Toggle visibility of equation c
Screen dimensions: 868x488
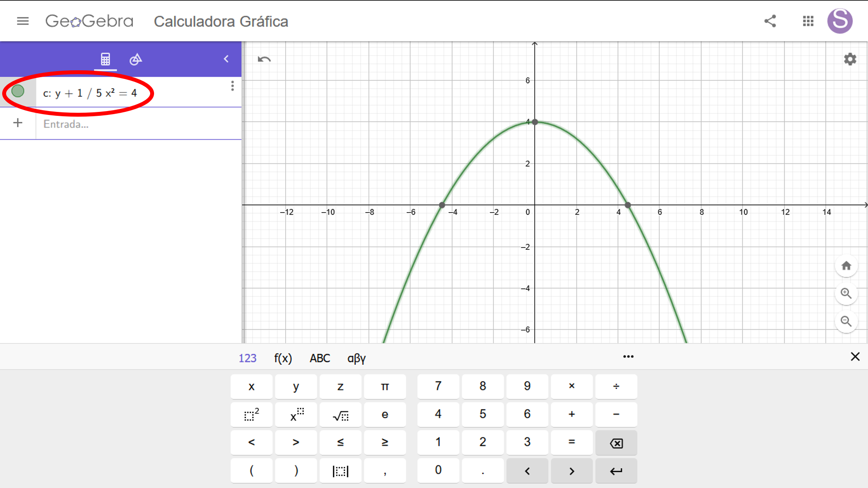pyautogui.click(x=18, y=91)
